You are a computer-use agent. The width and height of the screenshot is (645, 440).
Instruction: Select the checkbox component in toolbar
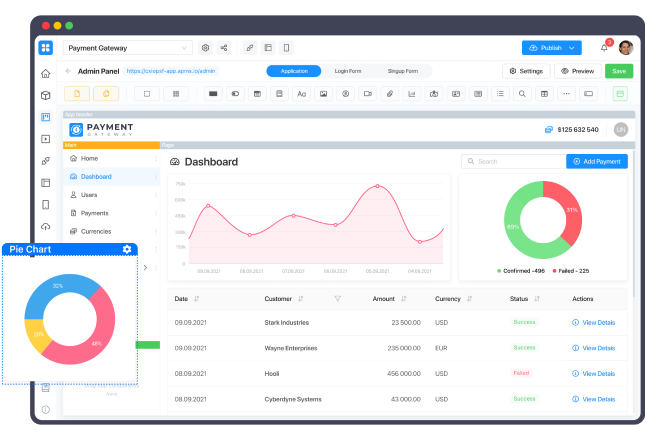coord(145,94)
